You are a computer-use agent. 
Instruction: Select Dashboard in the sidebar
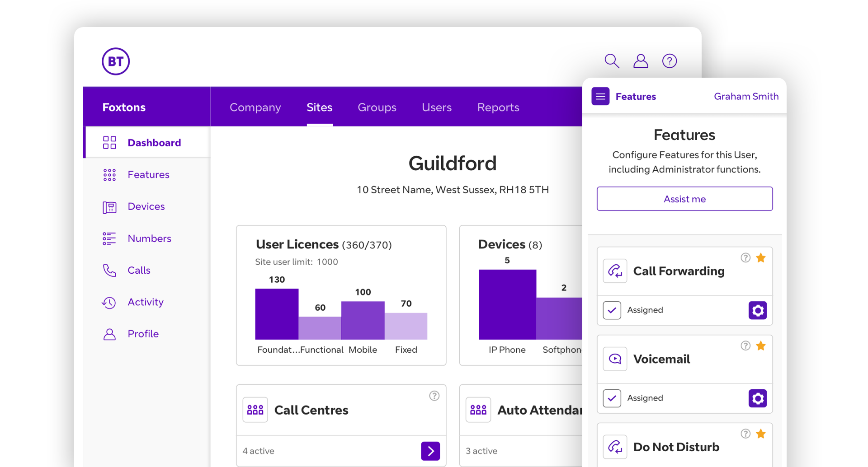(x=148, y=143)
